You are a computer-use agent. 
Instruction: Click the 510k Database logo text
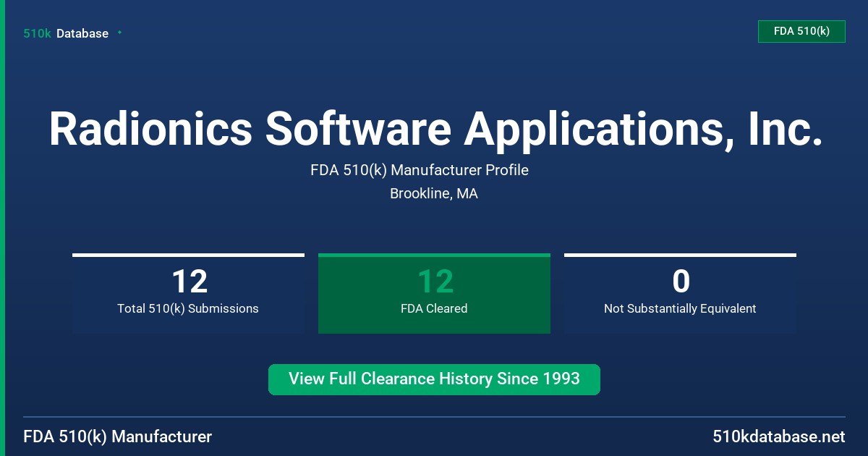click(66, 33)
